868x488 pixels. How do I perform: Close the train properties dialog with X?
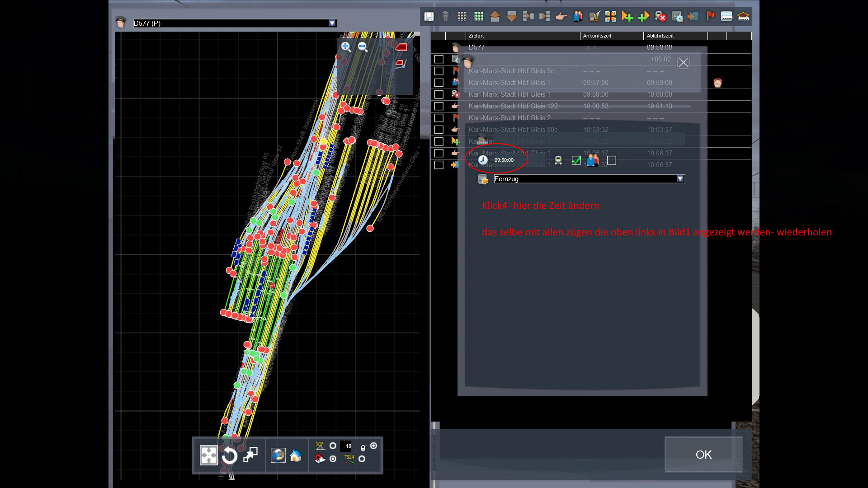[683, 62]
